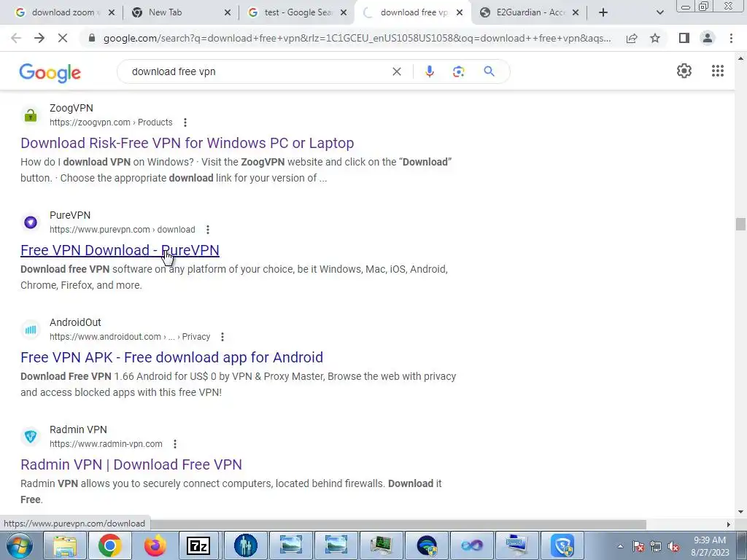747x560 pixels.
Task: Close the New Tab tab
Action: tap(228, 12)
